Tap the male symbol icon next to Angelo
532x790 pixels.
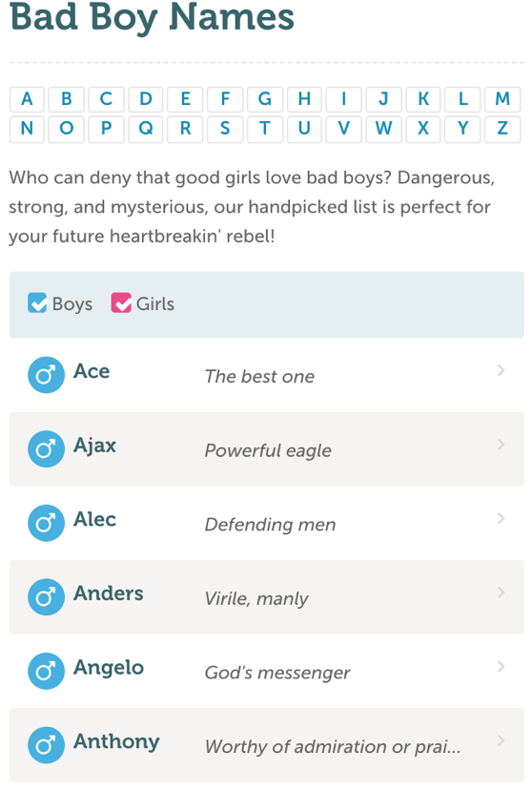pos(46,671)
